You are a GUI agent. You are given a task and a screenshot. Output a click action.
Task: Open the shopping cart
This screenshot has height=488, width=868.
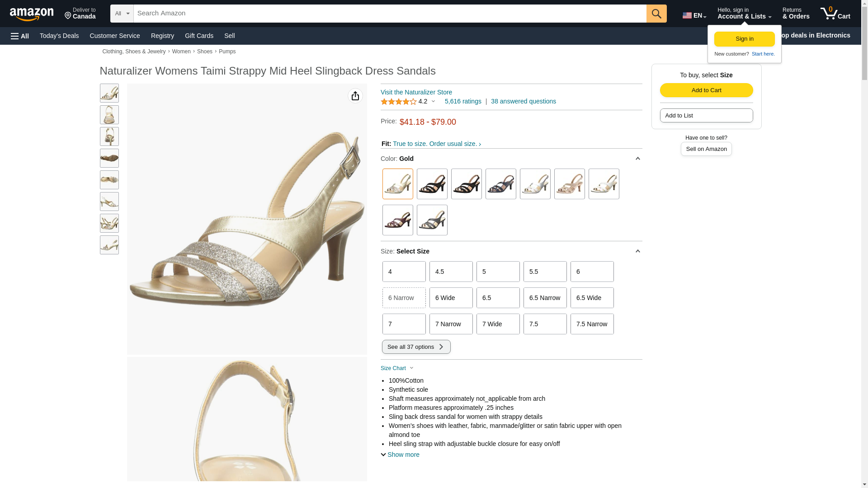tap(835, 14)
